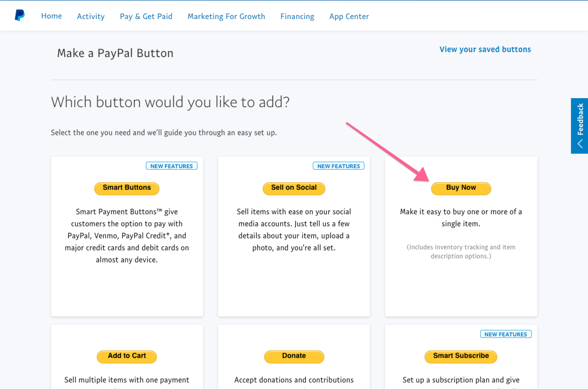Viewport: 588px width, 389px height.
Task: Click NEW FEATURES badge on Sell on Social card
Action: pyautogui.click(x=338, y=166)
